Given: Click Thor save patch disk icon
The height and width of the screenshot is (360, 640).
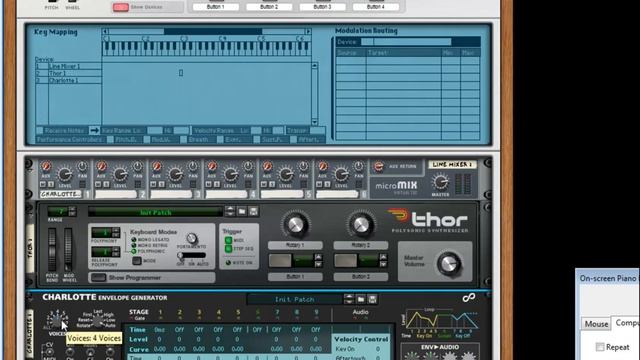Looking at the screenshot, I should coord(253,211).
